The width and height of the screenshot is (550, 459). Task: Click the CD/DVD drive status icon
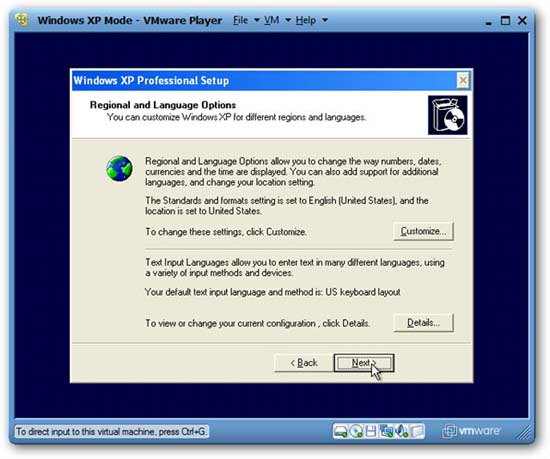click(x=356, y=431)
